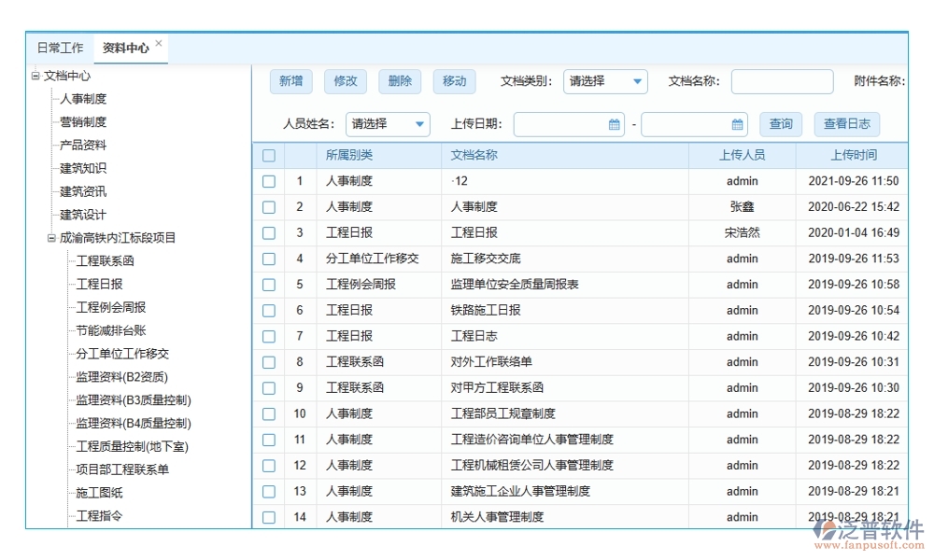Close the 资料中心 tab
Screen dimensions: 934x560
tap(158, 41)
